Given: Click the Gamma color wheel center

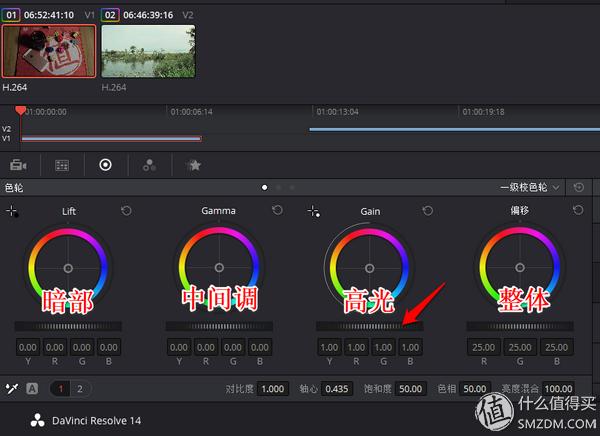Looking at the screenshot, I should click(x=219, y=267).
